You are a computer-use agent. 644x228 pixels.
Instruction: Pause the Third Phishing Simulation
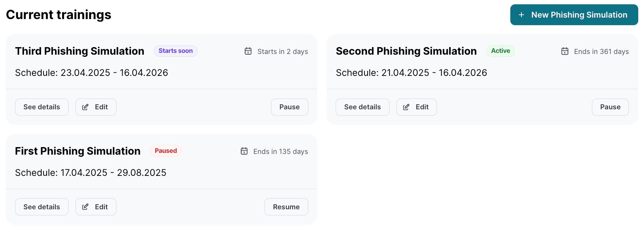[x=289, y=107]
